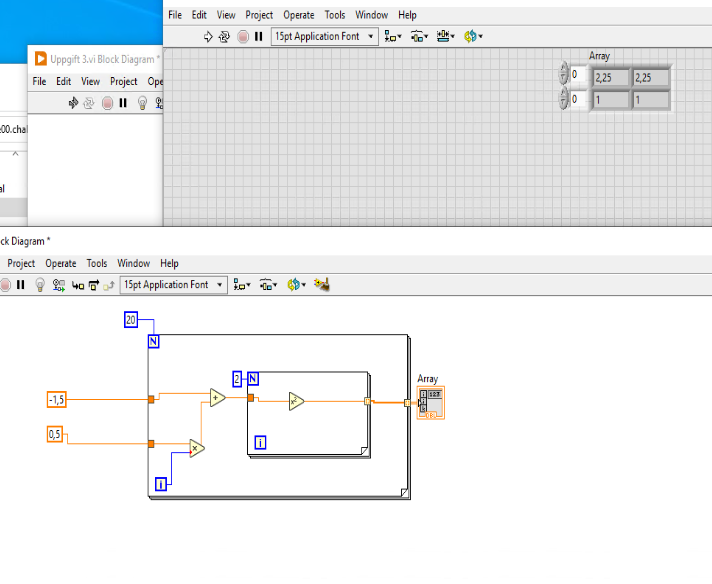Viewport: 712px width, 584px height.
Task: Click the Step Into icon in lower toolbar
Action: tap(77, 285)
